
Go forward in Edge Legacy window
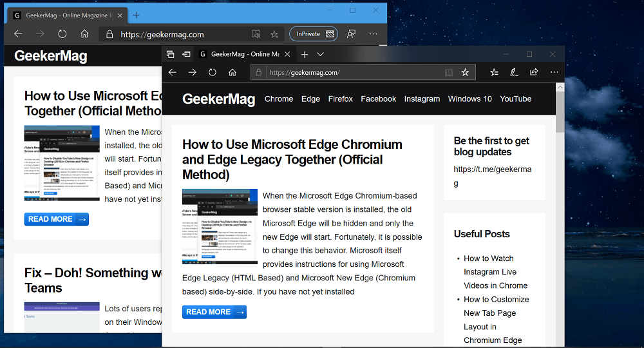192,72
